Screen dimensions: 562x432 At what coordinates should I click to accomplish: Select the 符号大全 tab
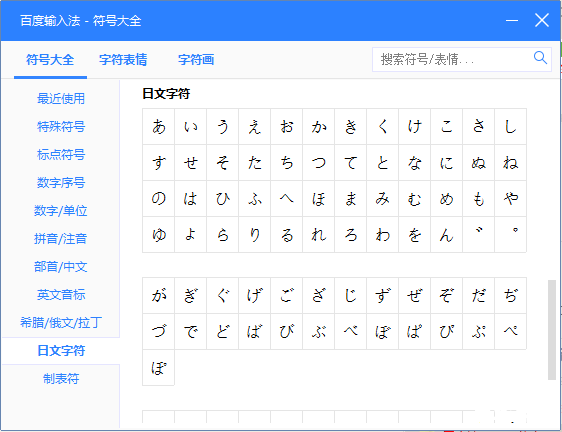pyautogui.click(x=50, y=60)
